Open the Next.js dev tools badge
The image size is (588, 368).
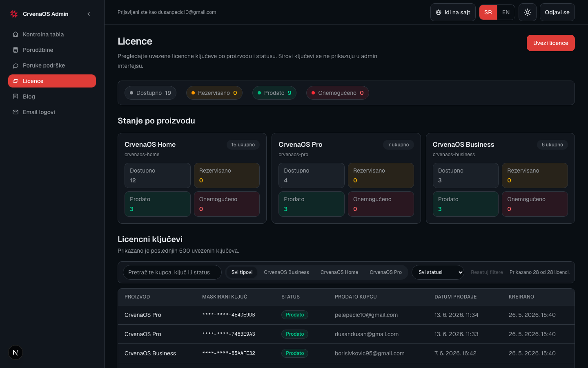pos(16,352)
